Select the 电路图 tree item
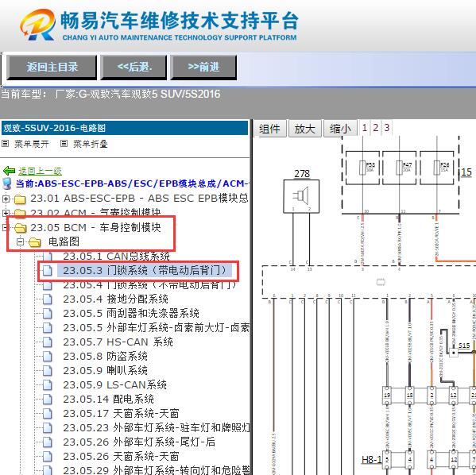The image size is (476, 475). [64, 241]
